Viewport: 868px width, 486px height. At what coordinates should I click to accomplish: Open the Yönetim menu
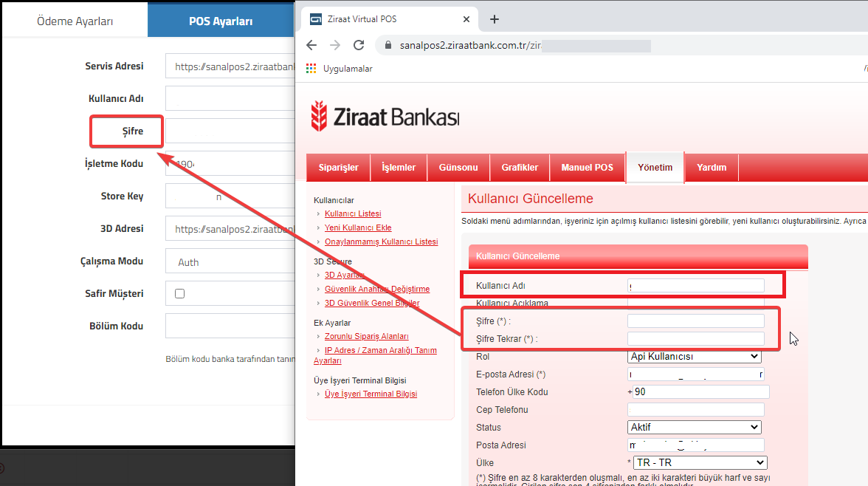tap(655, 168)
